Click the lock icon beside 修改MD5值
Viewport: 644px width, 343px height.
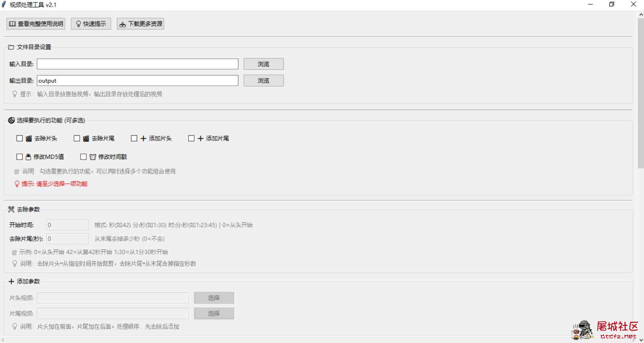(28, 157)
